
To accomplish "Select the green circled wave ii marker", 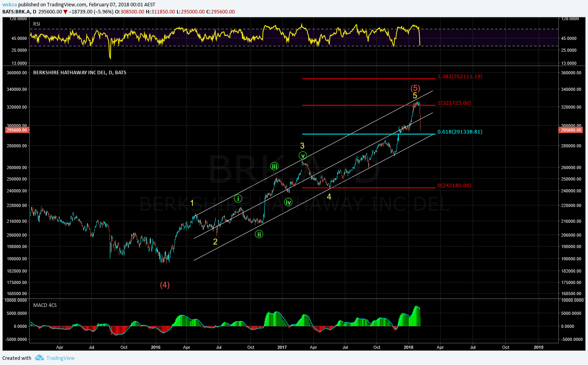I will (259, 234).
